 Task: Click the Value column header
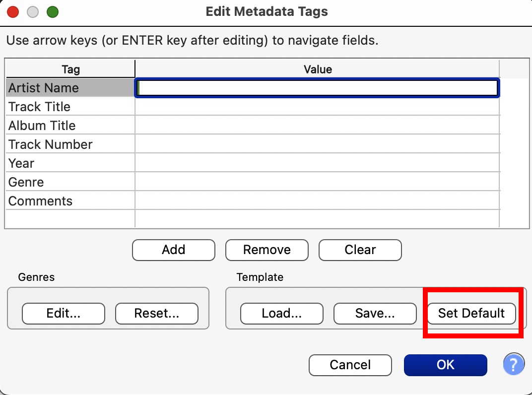318,69
